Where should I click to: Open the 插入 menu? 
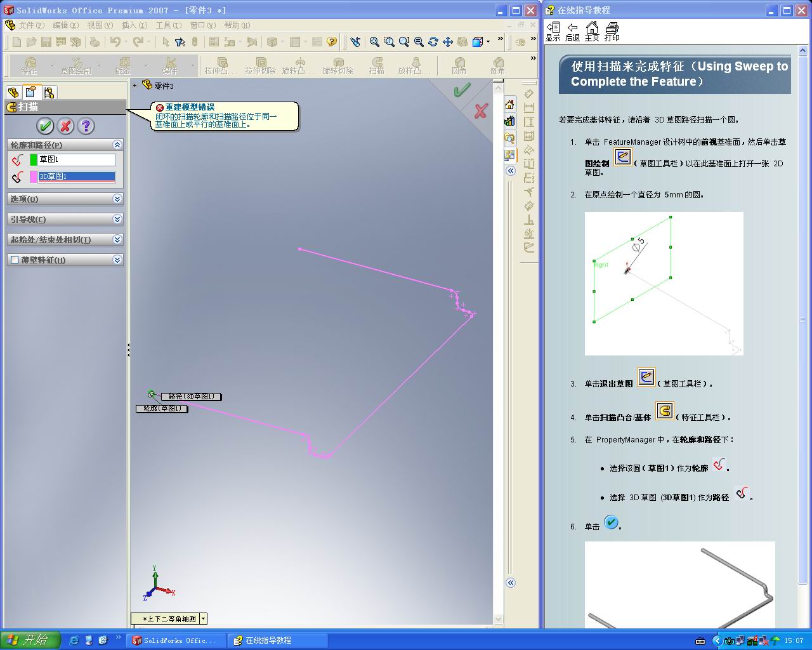134,25
